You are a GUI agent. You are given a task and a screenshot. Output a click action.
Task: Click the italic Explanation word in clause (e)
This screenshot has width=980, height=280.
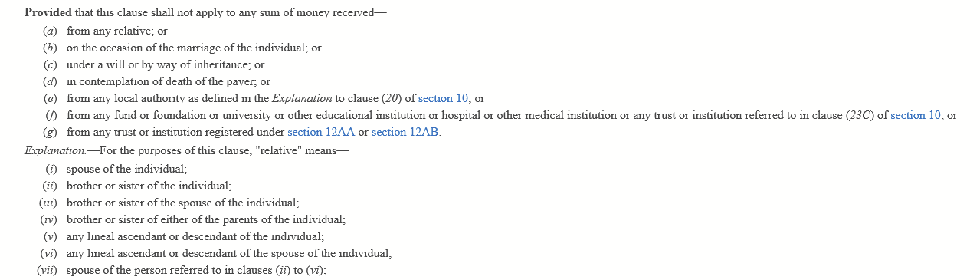(x=302, y=98)
